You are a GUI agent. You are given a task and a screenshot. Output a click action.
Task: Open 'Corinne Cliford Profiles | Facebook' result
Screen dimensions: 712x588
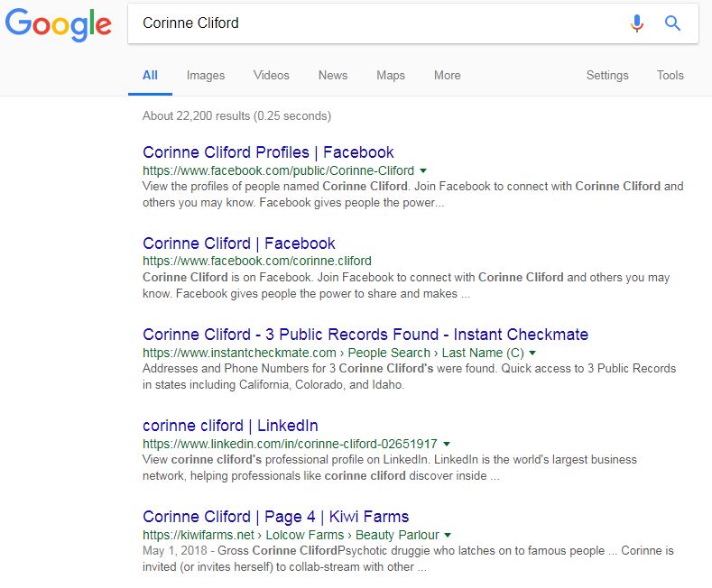[x=268, y=152]
